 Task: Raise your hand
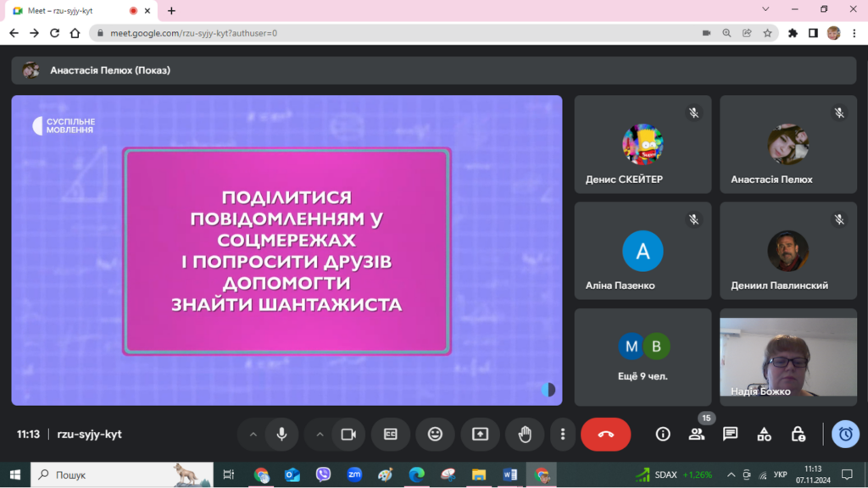point(525,435)
